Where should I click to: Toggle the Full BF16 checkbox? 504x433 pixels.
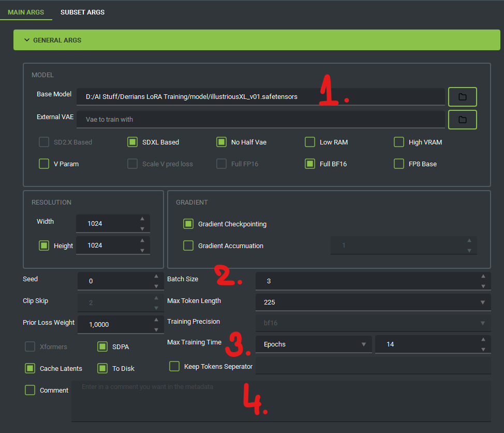pyautogui.click(x=310, y=164)
